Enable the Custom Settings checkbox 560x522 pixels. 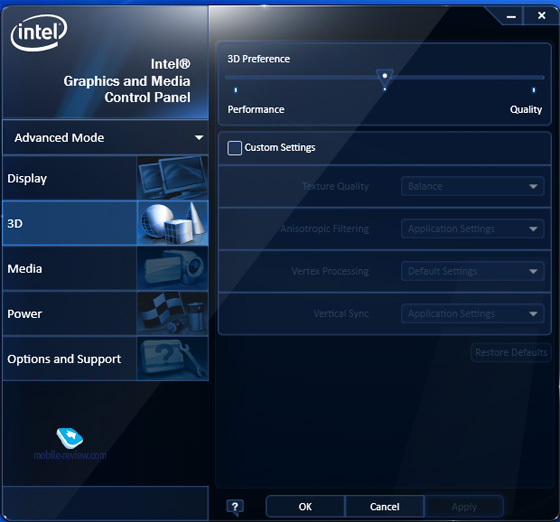pyautogui.click(x=235, y=148)
